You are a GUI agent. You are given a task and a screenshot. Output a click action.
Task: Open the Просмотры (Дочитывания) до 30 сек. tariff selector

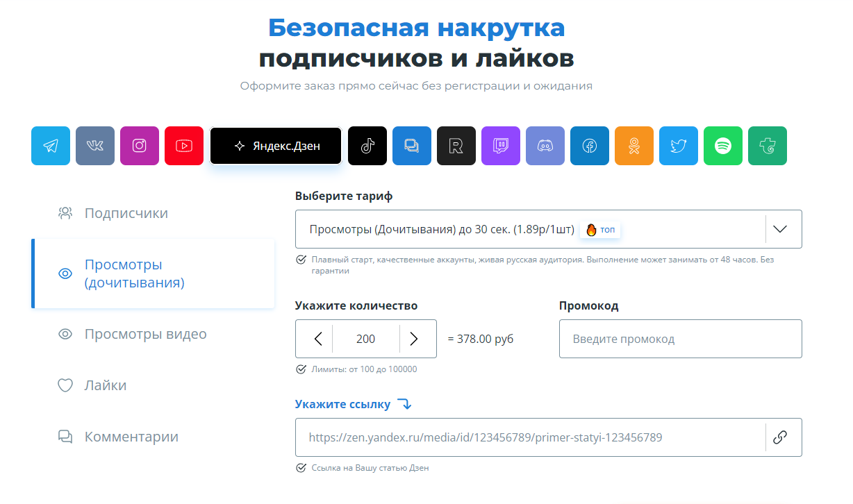click(x=549, y=229)
